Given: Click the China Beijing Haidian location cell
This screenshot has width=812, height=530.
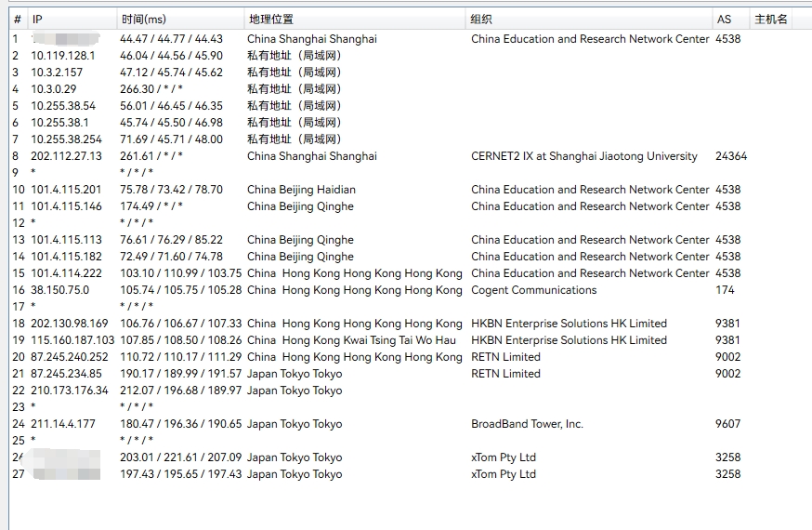Looking at the screenshot, I should coord(301,190).
